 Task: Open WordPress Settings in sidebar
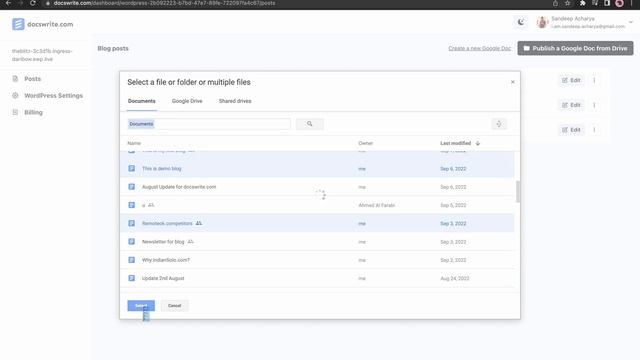click(x=53, y=96)
